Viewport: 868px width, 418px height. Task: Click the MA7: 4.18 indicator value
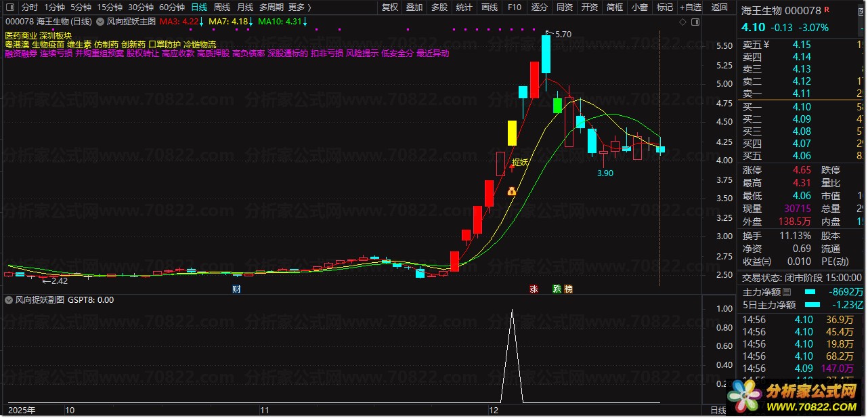[228, 22]
